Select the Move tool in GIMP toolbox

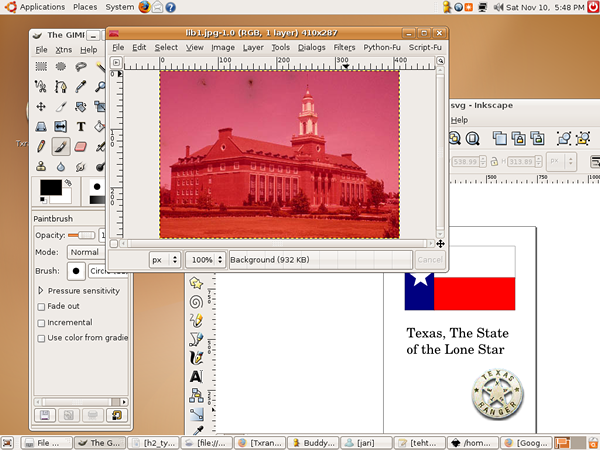point(41,106)
